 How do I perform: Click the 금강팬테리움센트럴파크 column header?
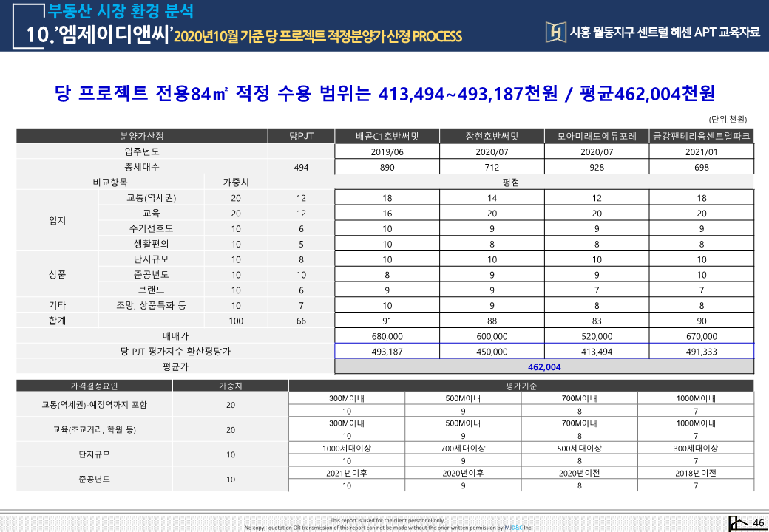coord(702,136)
